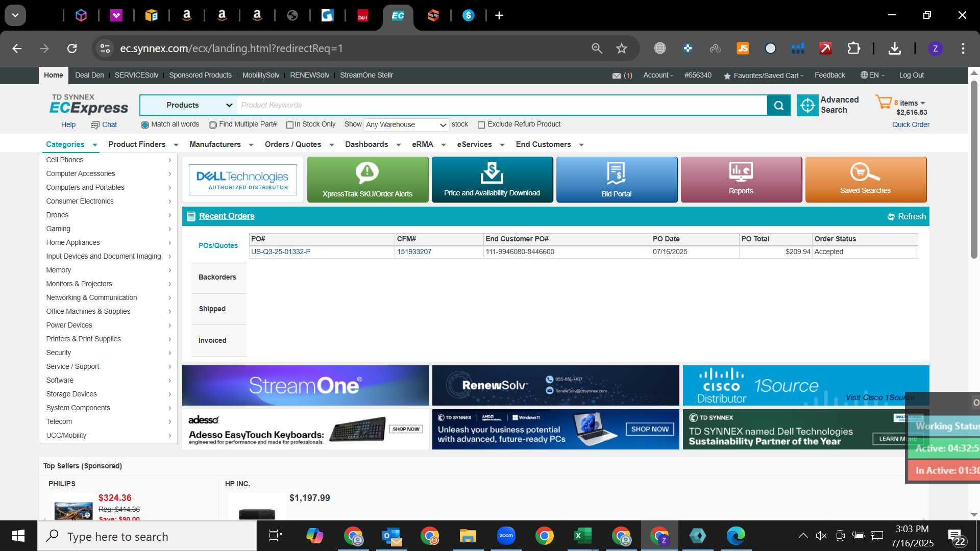Open File Explorer from the taskbar

468,536
